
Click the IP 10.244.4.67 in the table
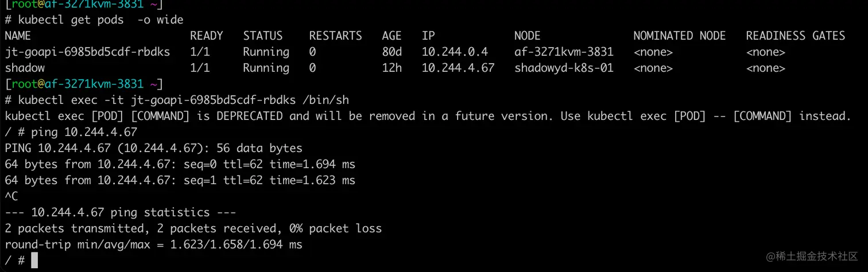click(458, 68)
